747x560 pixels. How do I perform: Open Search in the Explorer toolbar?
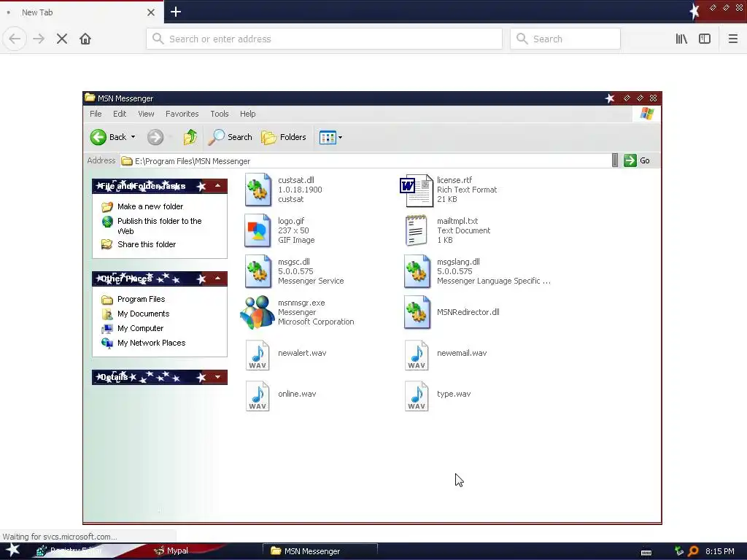[230, 137]
